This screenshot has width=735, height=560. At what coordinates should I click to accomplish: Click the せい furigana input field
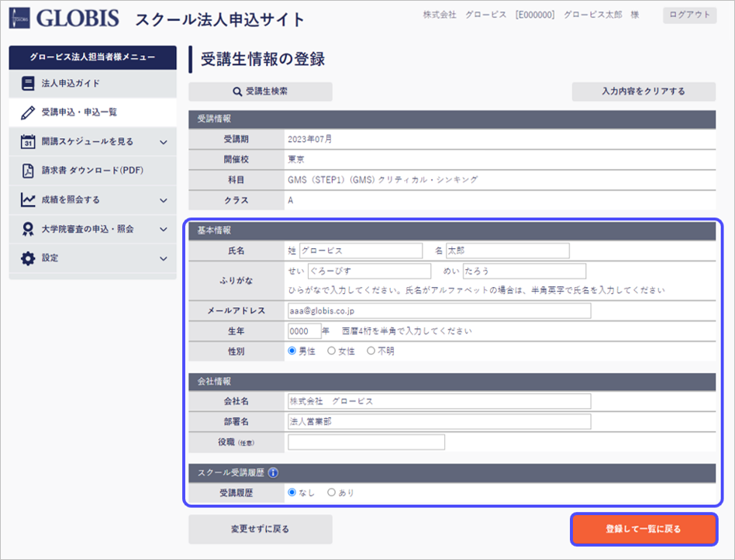(369, 271)
